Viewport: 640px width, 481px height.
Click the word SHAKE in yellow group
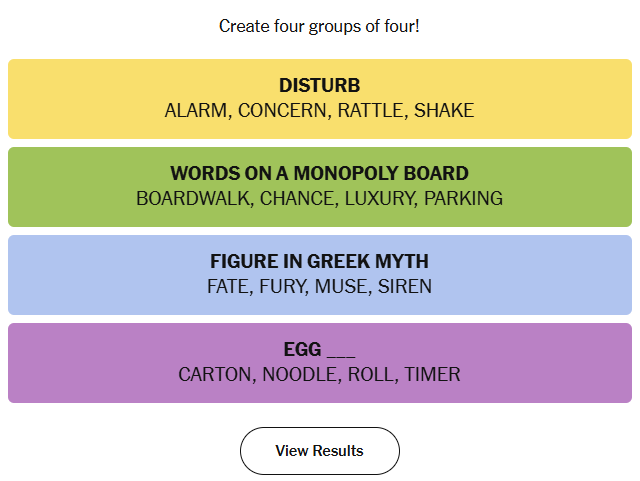tap(444, 111)
